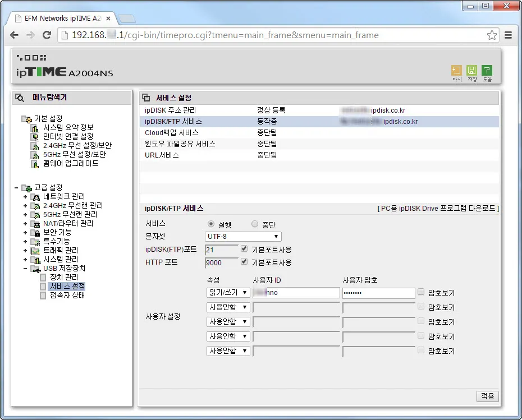The width and height of the screenshot is (522, 420).
Task: Select Cloud백업 서비스 row in the list
Action: pyautogui.click(x=172, y=133)
